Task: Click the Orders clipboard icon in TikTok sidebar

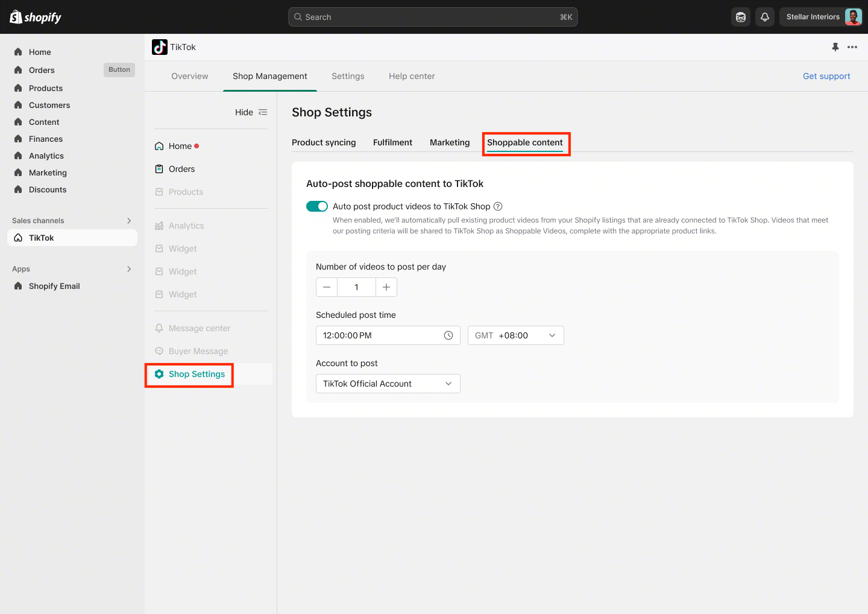Action: [x=159, y=169]
